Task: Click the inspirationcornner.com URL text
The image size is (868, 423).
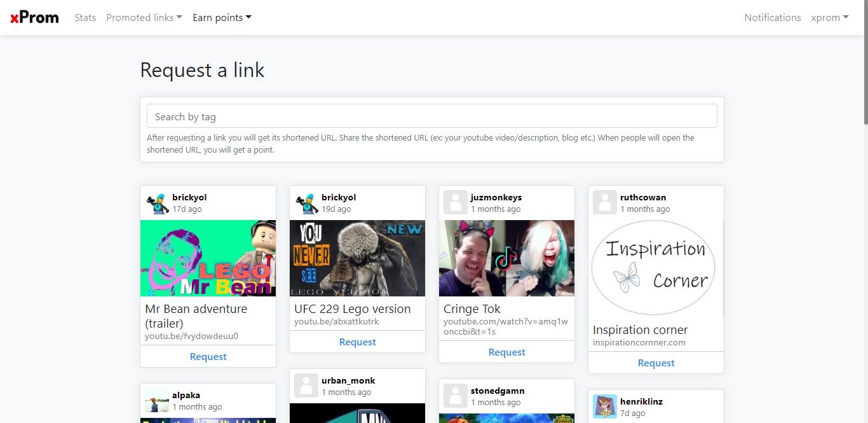Action: 639,342
